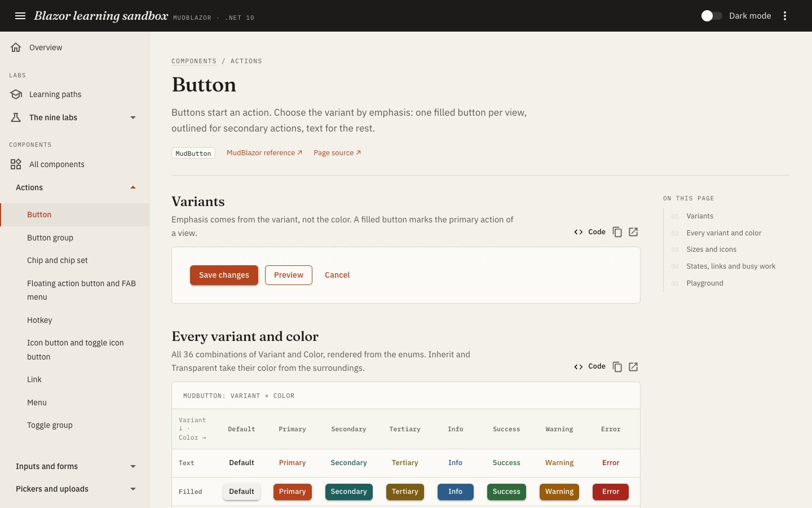Copy the Every variant and color code

tap(617, 367)
